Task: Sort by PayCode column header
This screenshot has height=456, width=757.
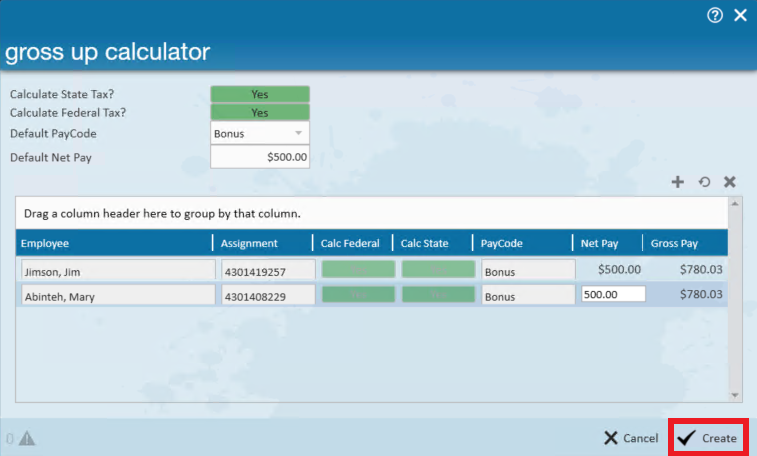Action: [x=522, y=243]
